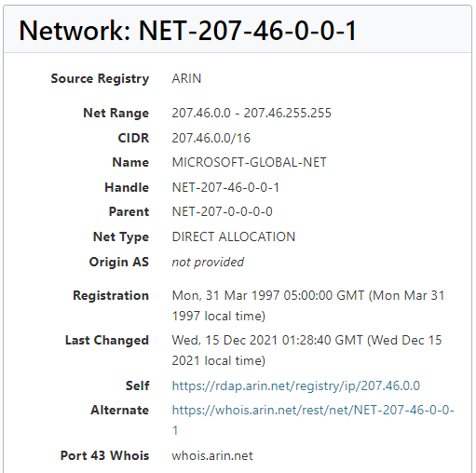
Task: Click the Last Changed label
Action: tap(107, 341)
